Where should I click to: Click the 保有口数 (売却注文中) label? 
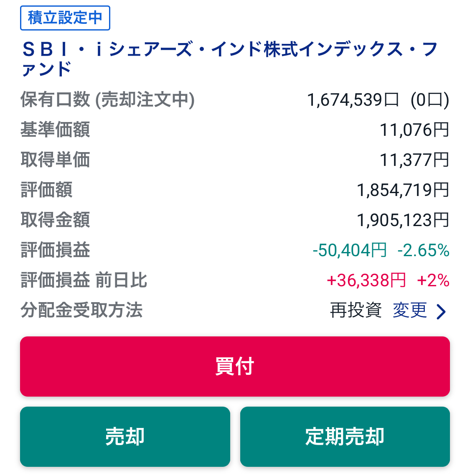coord(107,100)
